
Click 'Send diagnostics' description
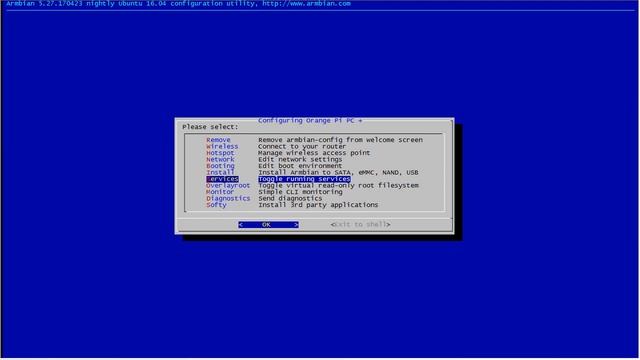click(x=290, y=198)
